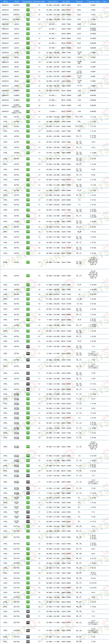Select petrol icon for Nubira Wagon 12.2000 row
Viewport: 109px width, 644px height.
pos(28,112)
